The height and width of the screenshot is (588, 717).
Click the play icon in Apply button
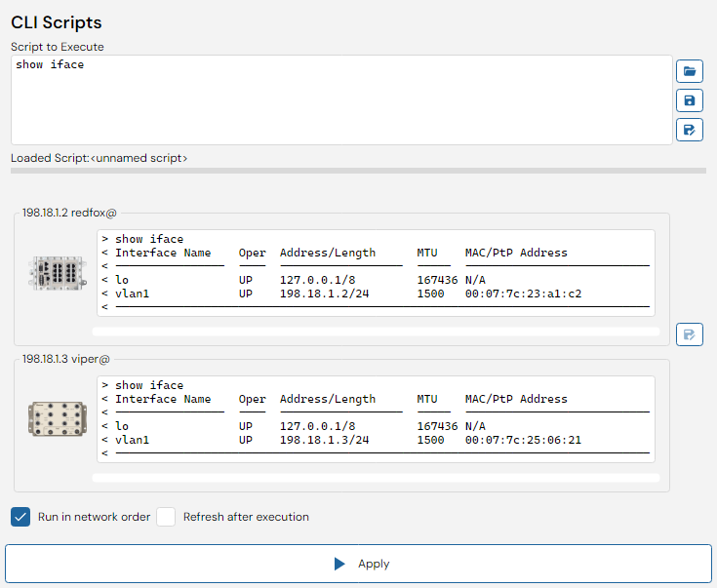pyautogui.click(x=339, y=564)
